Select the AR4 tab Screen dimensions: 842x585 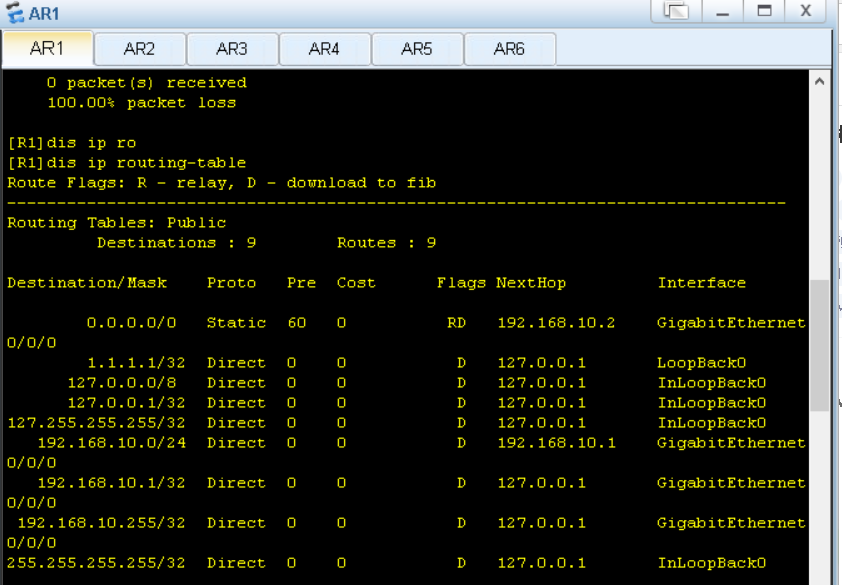tap(324, 49)
